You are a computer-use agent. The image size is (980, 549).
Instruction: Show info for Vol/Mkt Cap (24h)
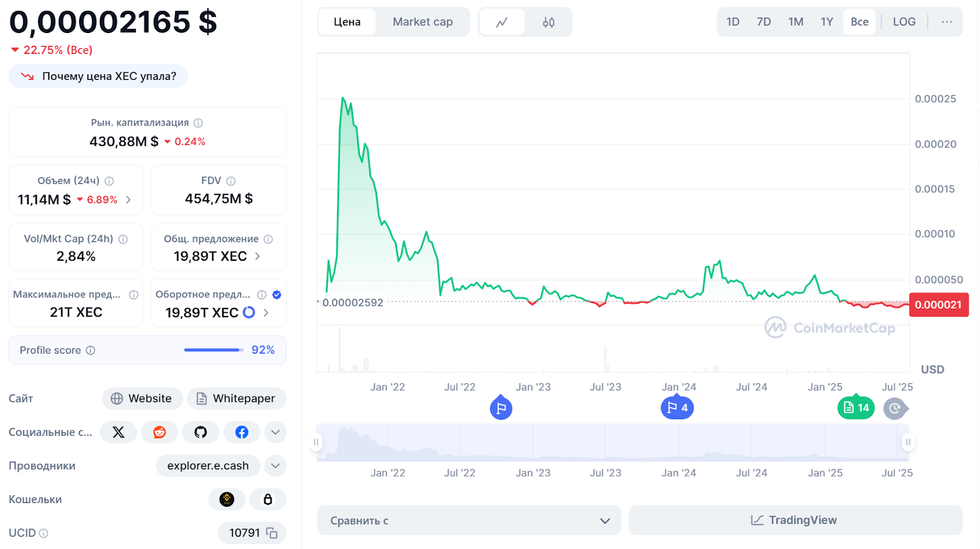[x=123, y=239]
